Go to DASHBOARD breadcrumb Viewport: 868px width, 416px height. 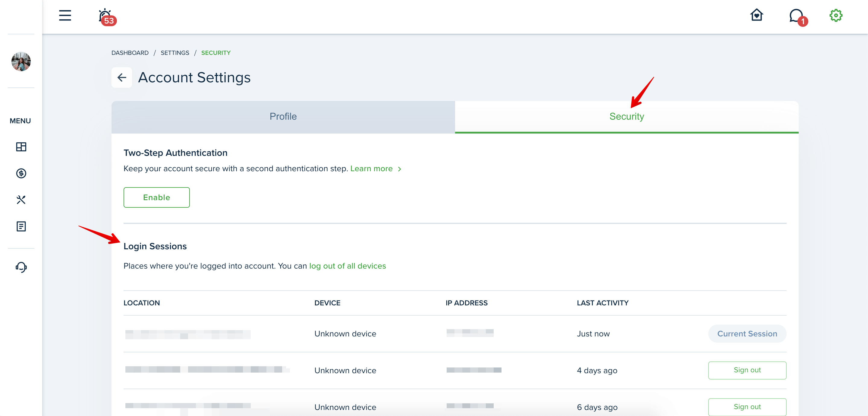130,53
